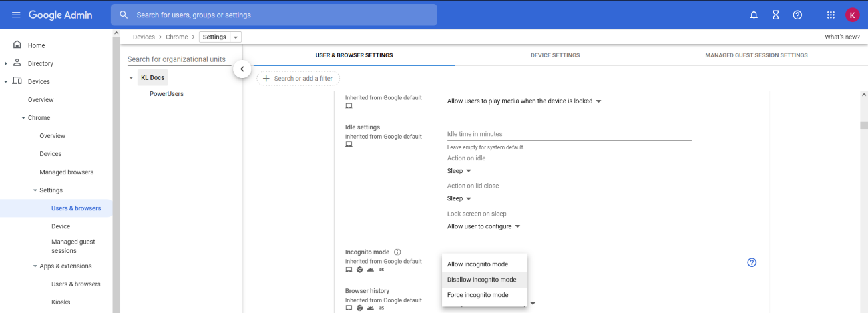Open the Google apps grid
The width and height of the screenshot is (868, 313).
tap(831, 15)
